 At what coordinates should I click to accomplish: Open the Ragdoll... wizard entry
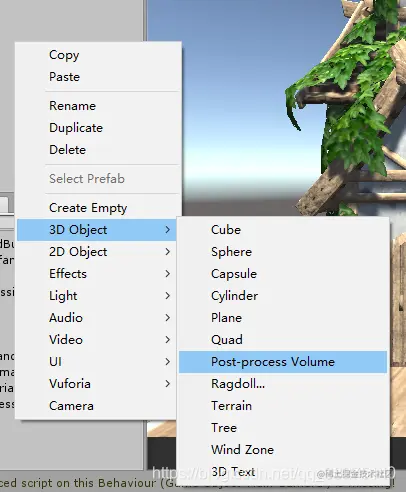click(283, 384)
